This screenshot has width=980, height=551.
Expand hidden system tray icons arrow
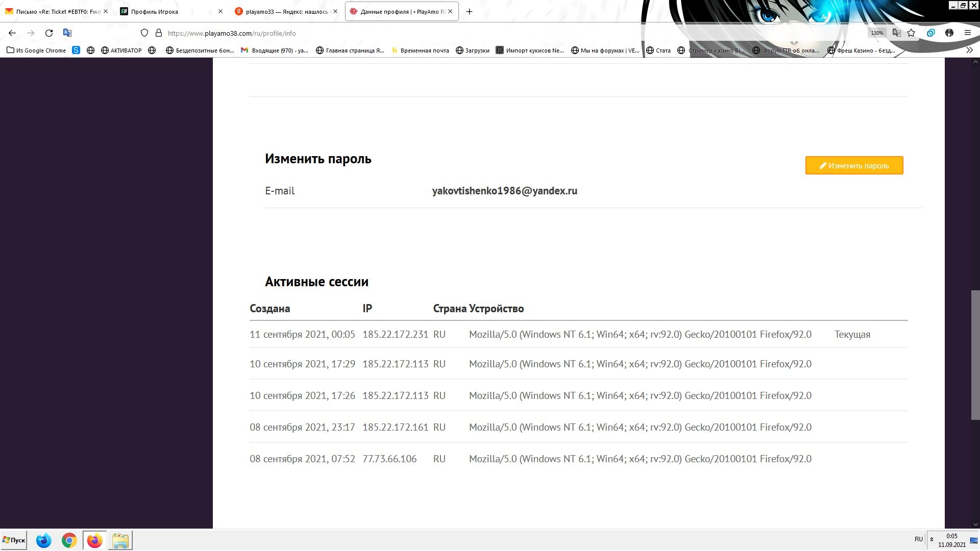932,539
